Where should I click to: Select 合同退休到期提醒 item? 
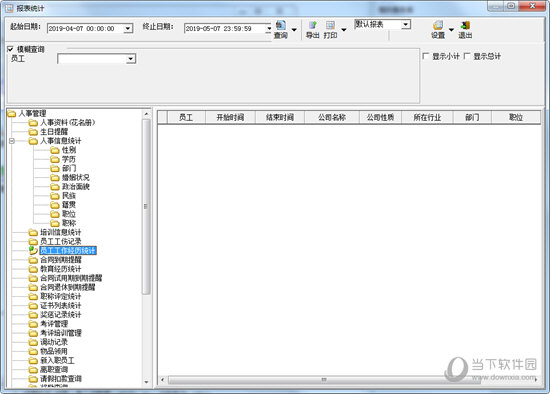(x=62, y=287)
